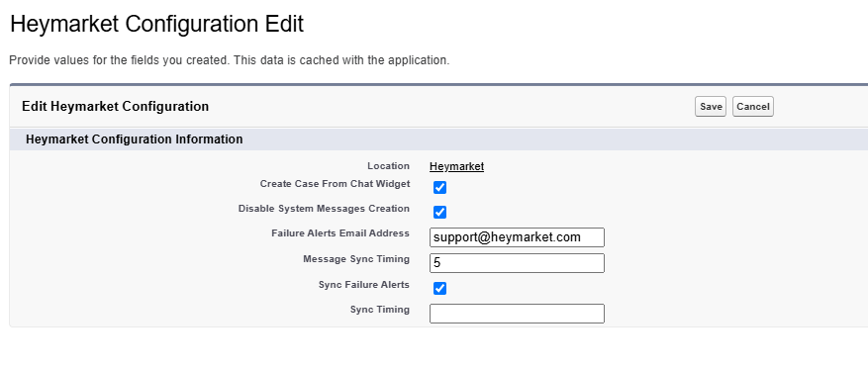Click Heymarket Configuration Information section header
This screenshot has width=868, height=369.
point(134,139)
